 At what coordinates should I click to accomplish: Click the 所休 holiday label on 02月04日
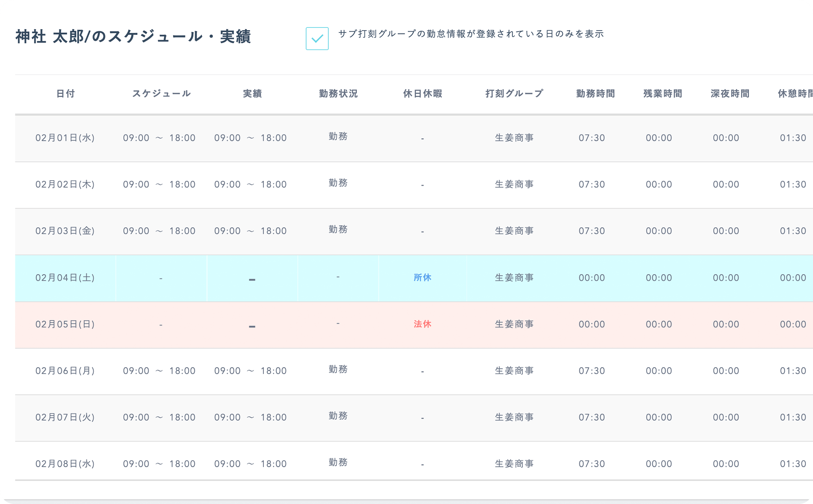(423, 278)
